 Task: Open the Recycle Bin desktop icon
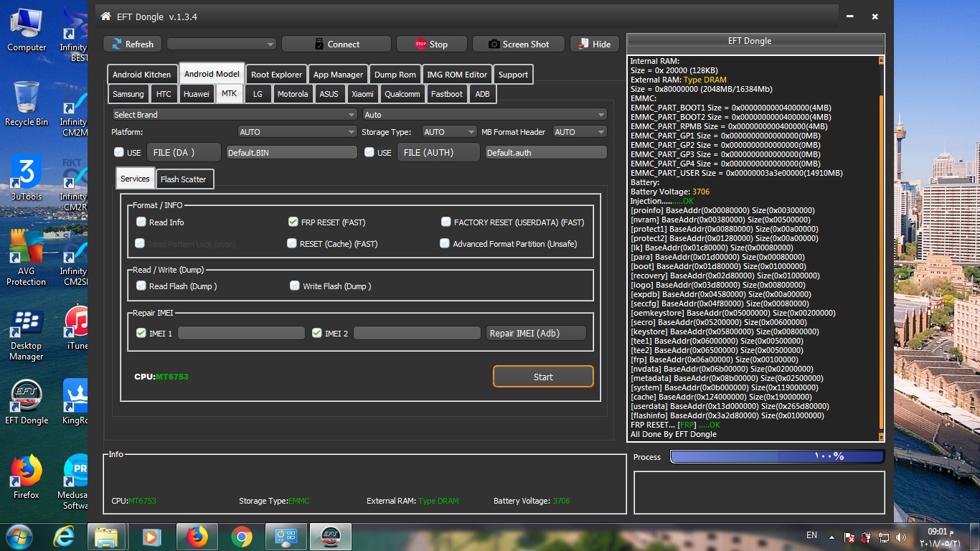coord(27,103)
